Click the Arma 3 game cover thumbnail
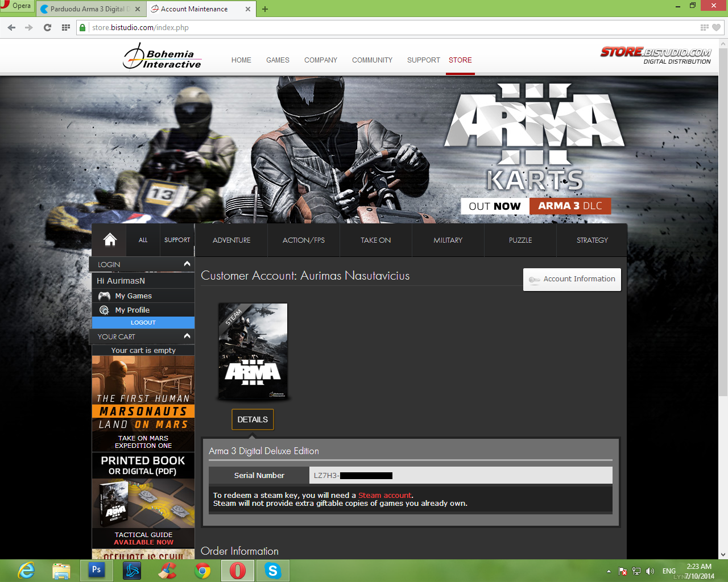Image resolution: width=728 pixels, height=582 pixels. click(253, 351)
